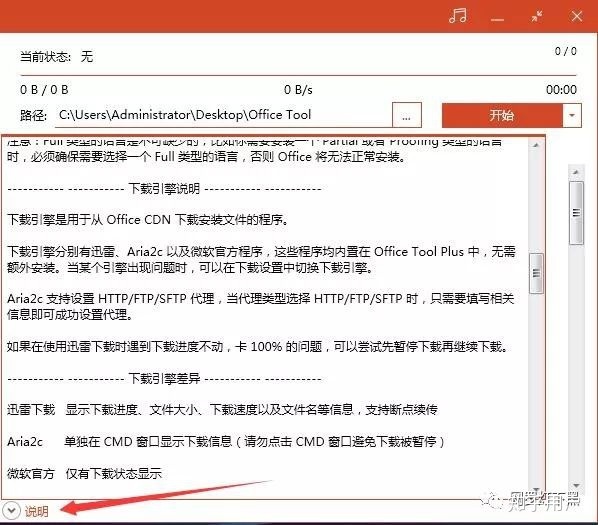
Task: Start the download with 开始 button
Action: pyautogui.click(x=502, y=115)
